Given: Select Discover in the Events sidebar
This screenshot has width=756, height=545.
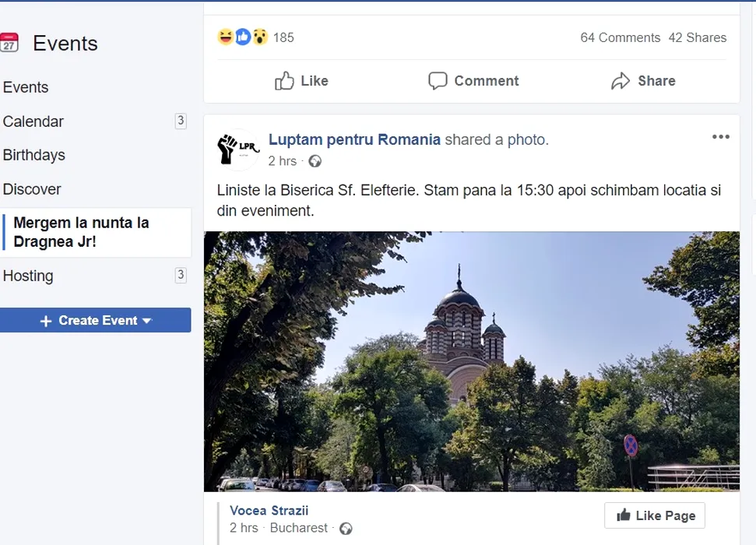Looking at the screenshot, I should [x=32, y=189].
